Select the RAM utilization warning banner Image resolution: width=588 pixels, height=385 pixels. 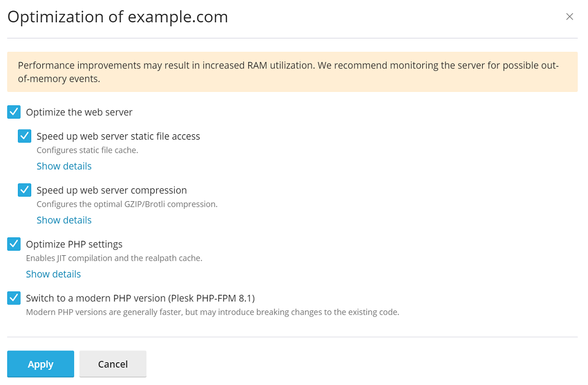tap(292, 71)
